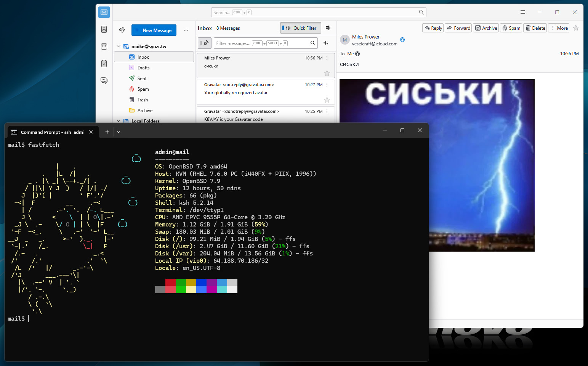Click the purple block in top palette row
The width and height of the screenshot is (588, 366).
coord(211,283)
